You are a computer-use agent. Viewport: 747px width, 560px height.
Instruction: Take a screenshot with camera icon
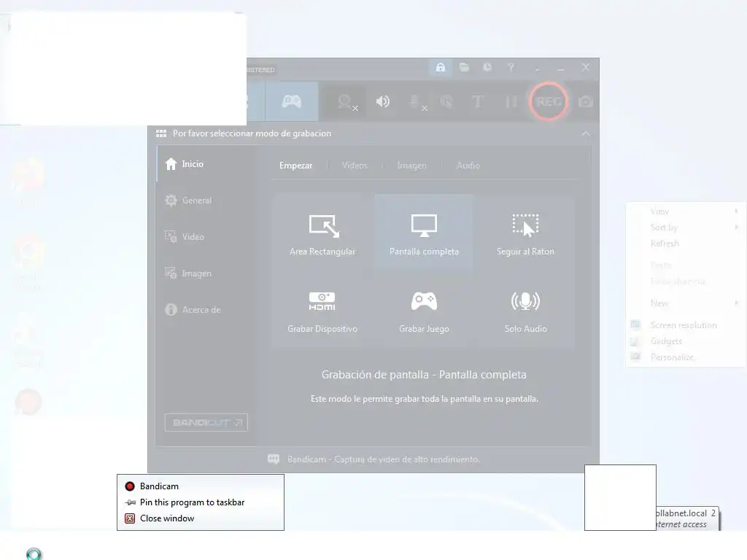[586, 101]
